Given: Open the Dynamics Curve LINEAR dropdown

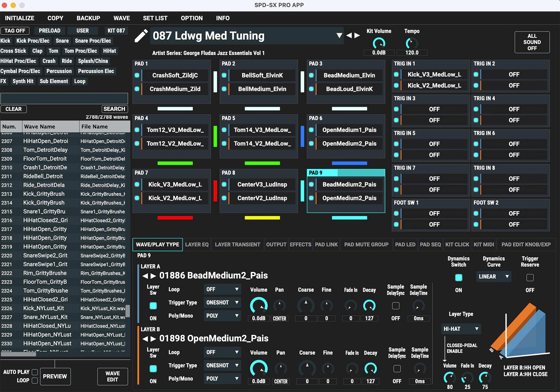Looking at the screenshot, I should (x=493, y=277).
